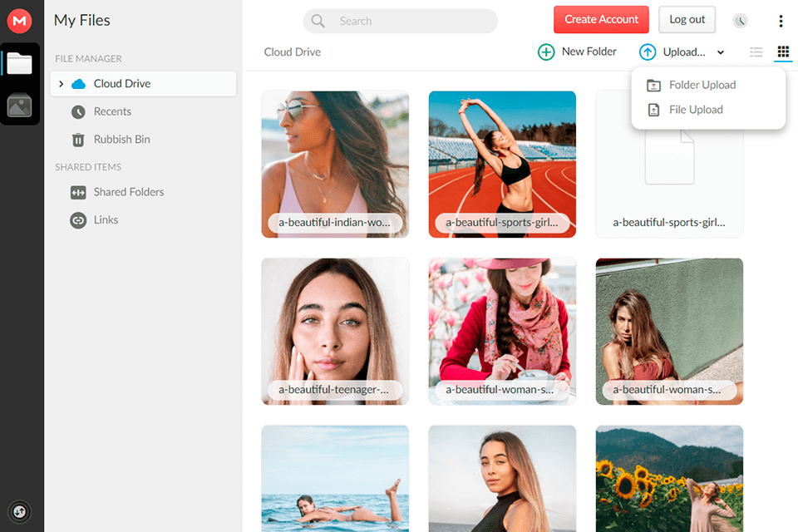Click the Shared Folders arrows icon
Screen dimensions: 798x532
click(78, 193)
